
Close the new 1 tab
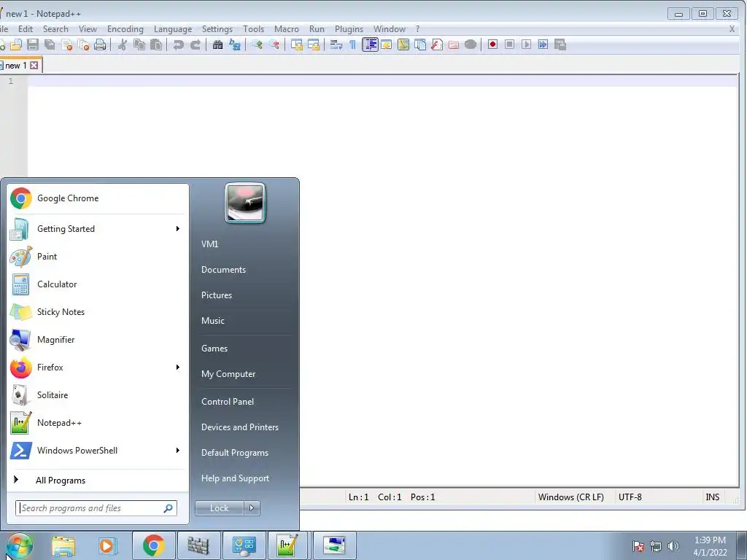tap(34, 65)
